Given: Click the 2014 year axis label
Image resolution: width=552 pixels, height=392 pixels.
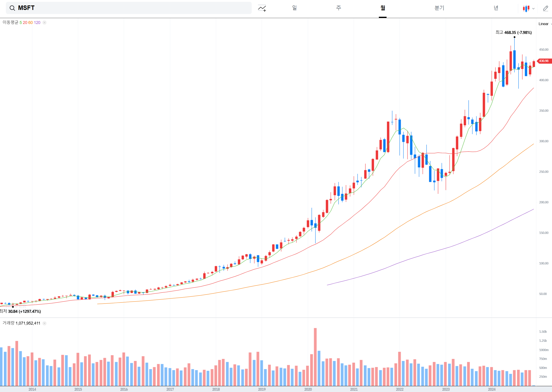Looking at the screenshot, I should 32,389.
